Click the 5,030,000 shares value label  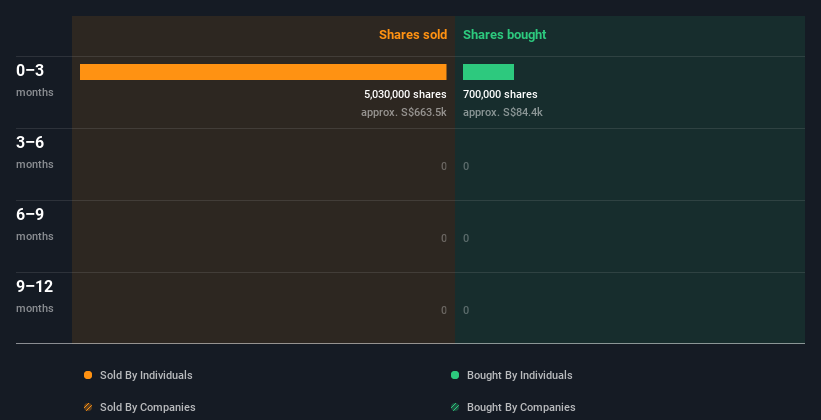coord(405,95)
